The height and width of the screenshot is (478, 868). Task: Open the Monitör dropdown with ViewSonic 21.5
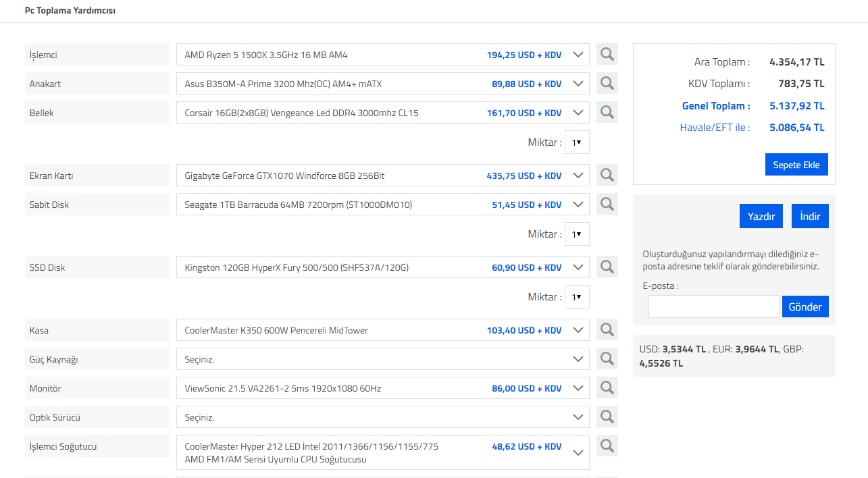(x=382, y=388)
